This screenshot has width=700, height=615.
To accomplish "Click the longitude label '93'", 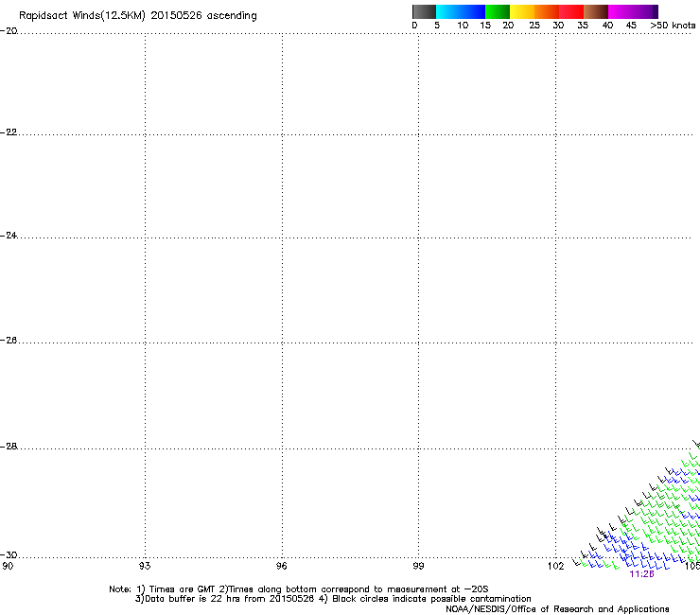I will [x=145, y=566].
